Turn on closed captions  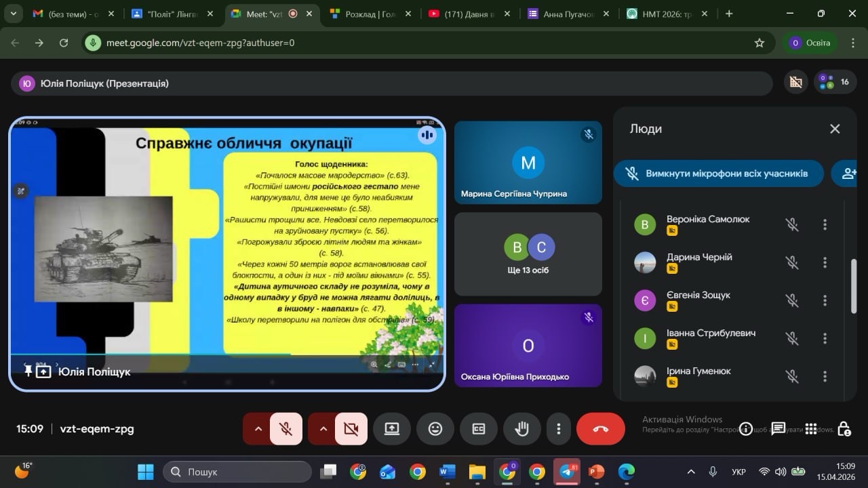click(x=478, y=429)
